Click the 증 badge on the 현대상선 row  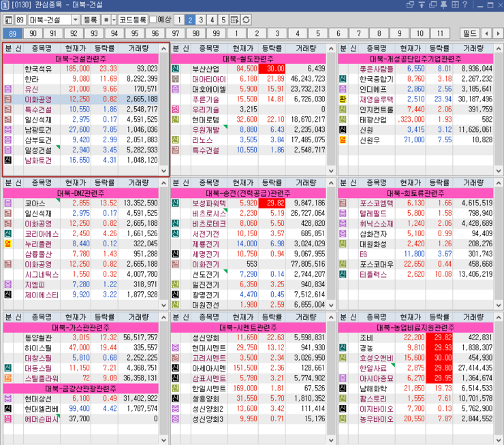(8, 399)
